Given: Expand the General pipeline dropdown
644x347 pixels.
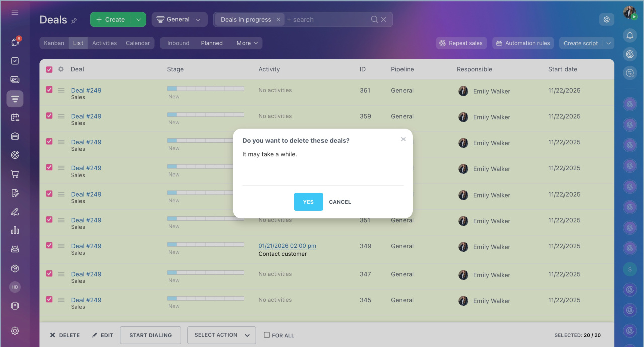Looking at the screenshot, I should pyautogui.click(x=179, y=19).
